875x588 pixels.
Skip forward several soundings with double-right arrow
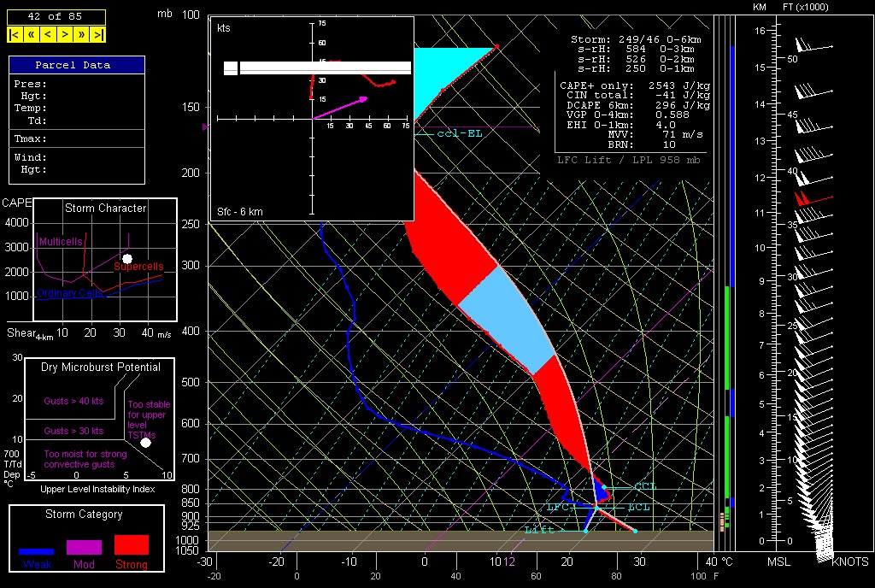[x=81, y=34]
